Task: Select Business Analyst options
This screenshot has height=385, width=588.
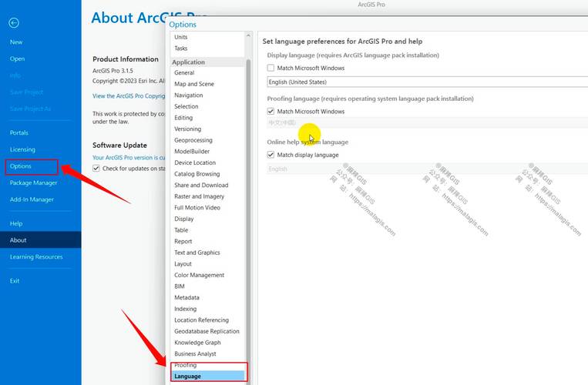Action: click(195, 353)
